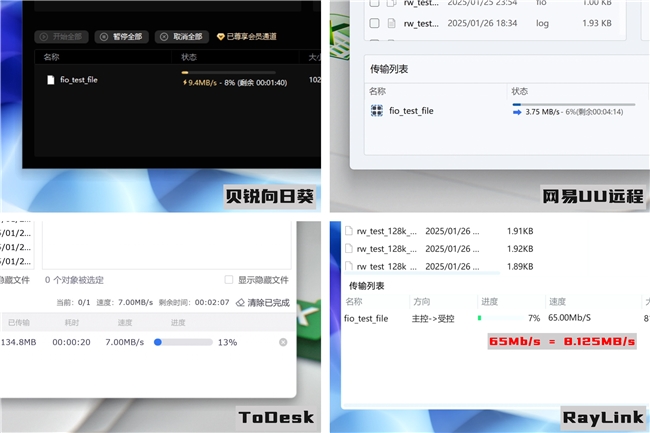
Task: Click the 开始全部 button in the Sunlogin panel
Action: pos(61,37)
